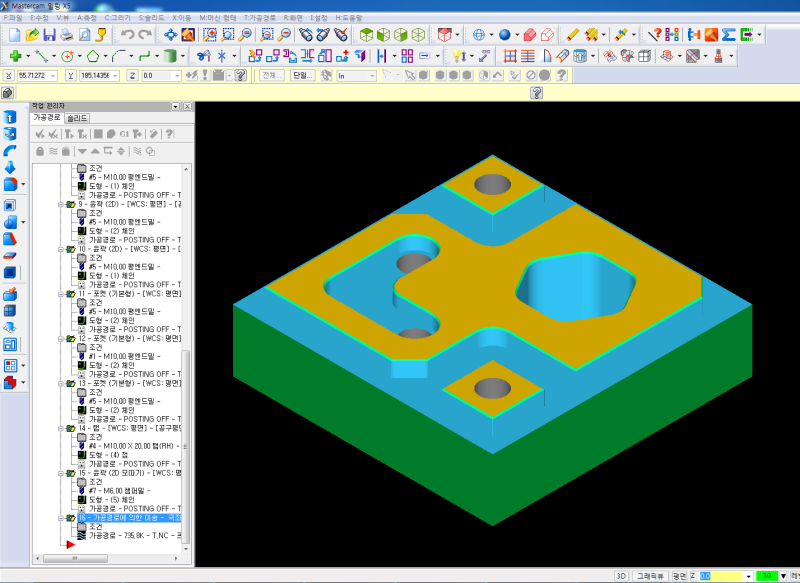This screenshot has height=583, width=800.
Task: Toggle lock icon in operations manager toolbar
Action: (x=39, y=151)
